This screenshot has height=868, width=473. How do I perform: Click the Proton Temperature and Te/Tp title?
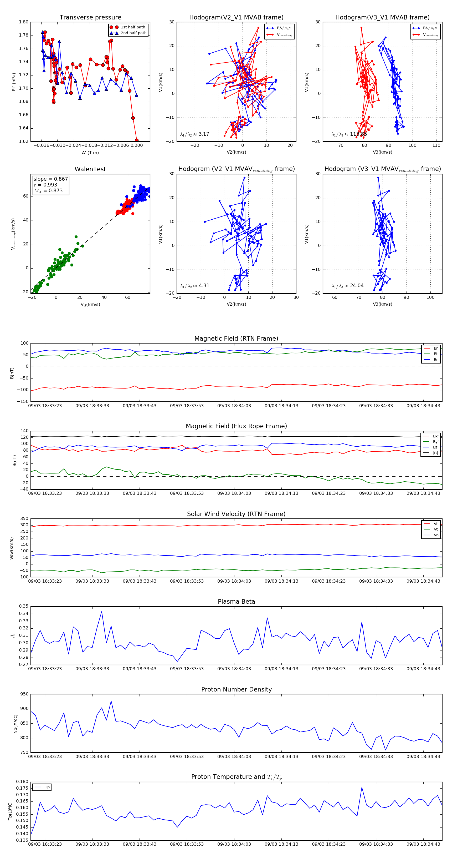click(x=236, y=777)
